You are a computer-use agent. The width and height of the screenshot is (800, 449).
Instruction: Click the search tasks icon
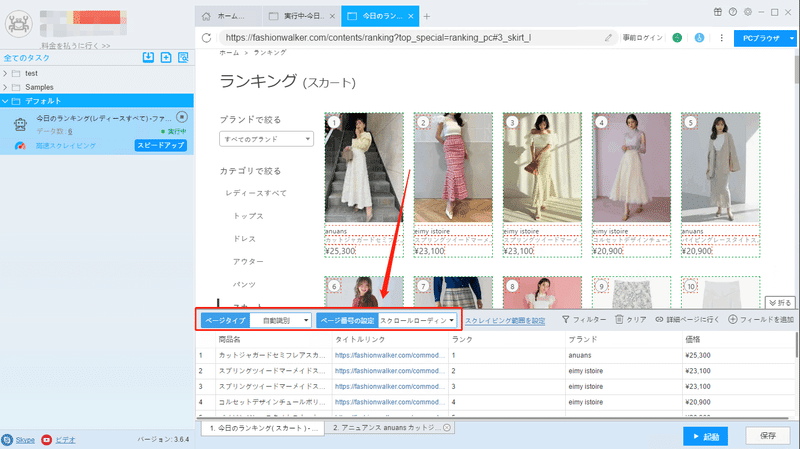click(x=183, y=58)
